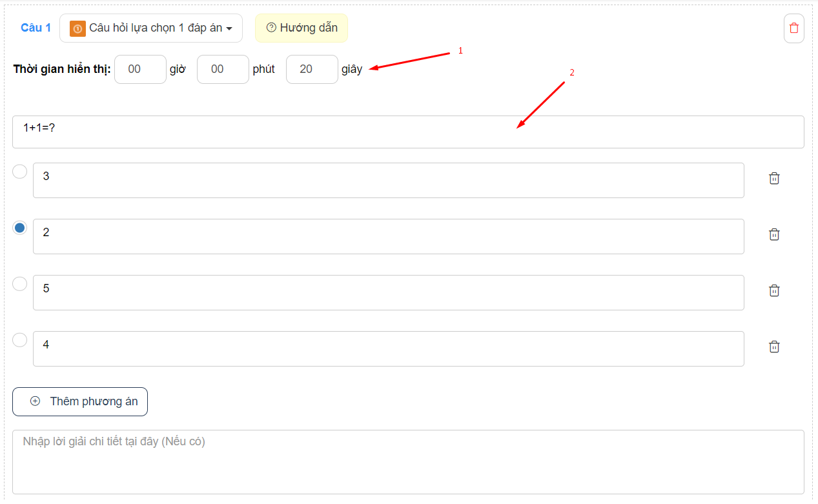Remove answer option 5 using trash icon

point(774,291)
